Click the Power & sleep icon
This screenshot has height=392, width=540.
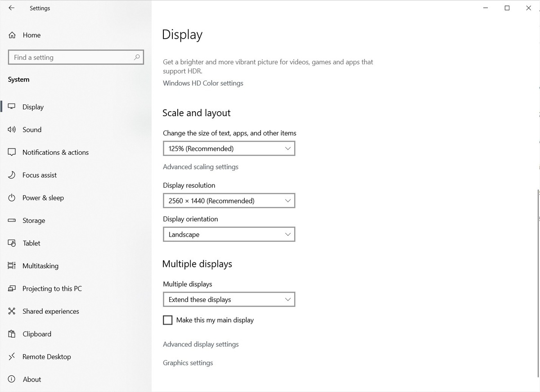pos(12,198)
